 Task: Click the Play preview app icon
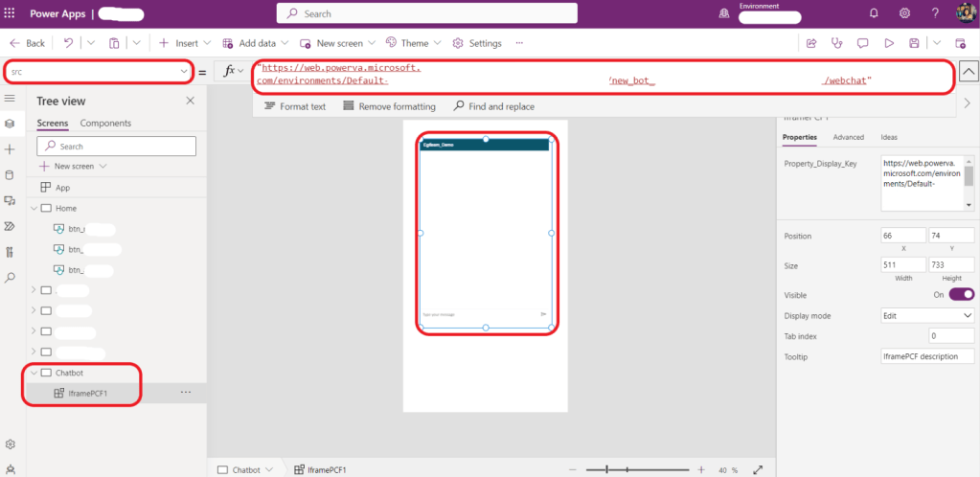(x=889, y=43)
